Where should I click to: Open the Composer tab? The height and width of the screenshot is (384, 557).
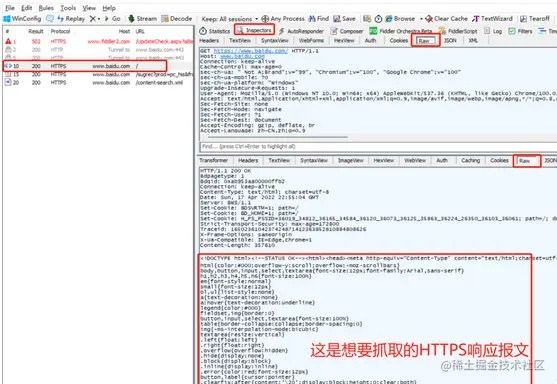[x=347, y=31]
